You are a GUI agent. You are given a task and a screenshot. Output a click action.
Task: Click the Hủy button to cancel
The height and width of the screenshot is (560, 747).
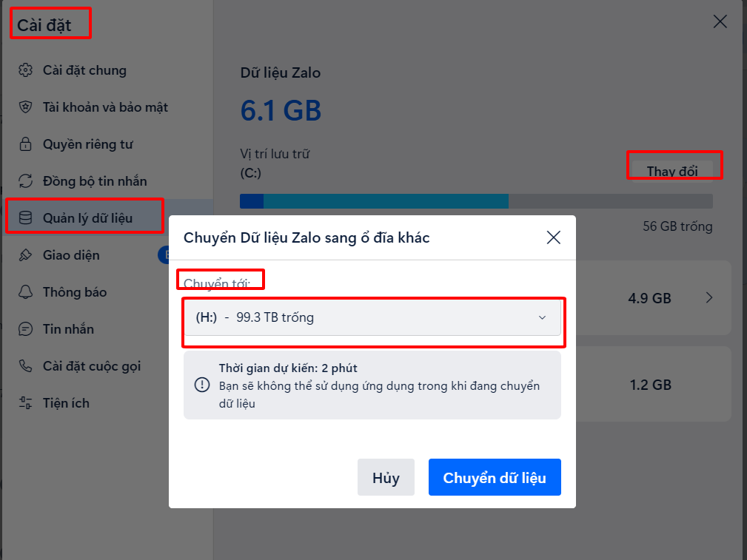[x=386, y=478]
